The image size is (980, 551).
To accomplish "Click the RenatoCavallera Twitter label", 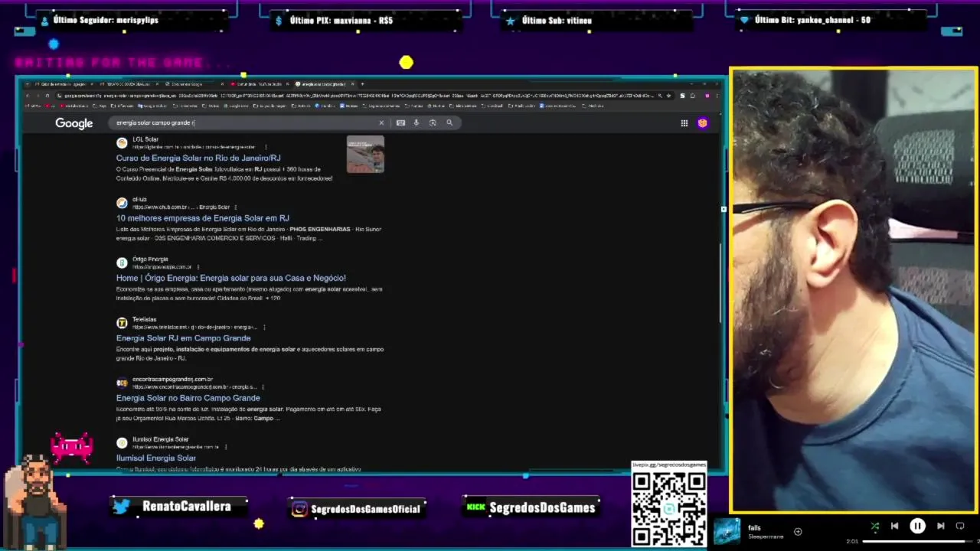I will [186, 507].
